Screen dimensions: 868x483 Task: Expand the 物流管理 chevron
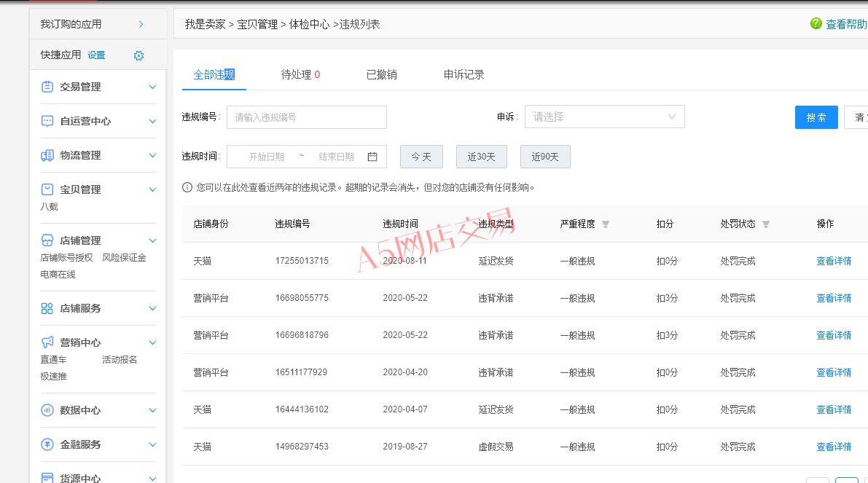[153, 155]
